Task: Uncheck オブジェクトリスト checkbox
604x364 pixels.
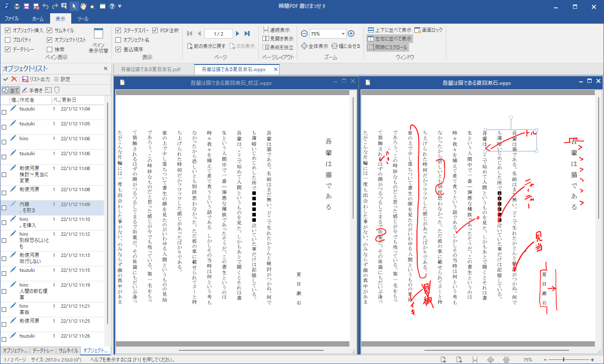Action: [x=50, y=40]
